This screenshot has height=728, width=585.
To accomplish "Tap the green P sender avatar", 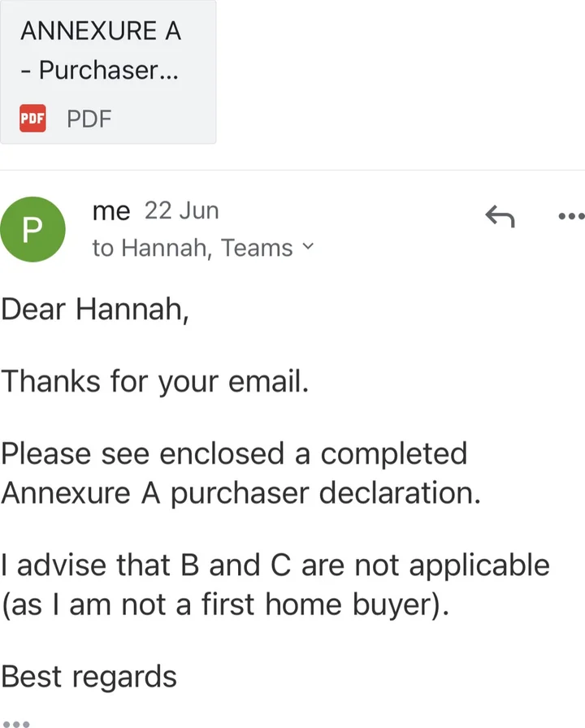I will coord(32,229).
